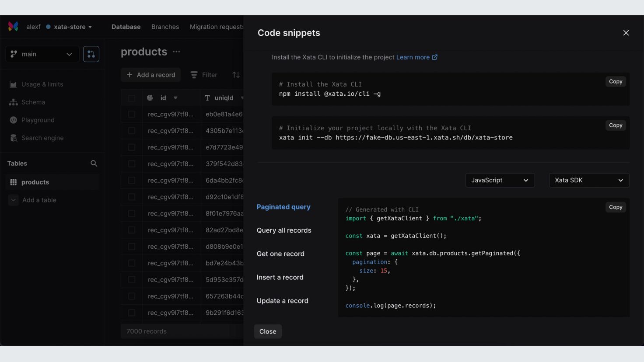Switch to the Database tab

tap(126, 27)
